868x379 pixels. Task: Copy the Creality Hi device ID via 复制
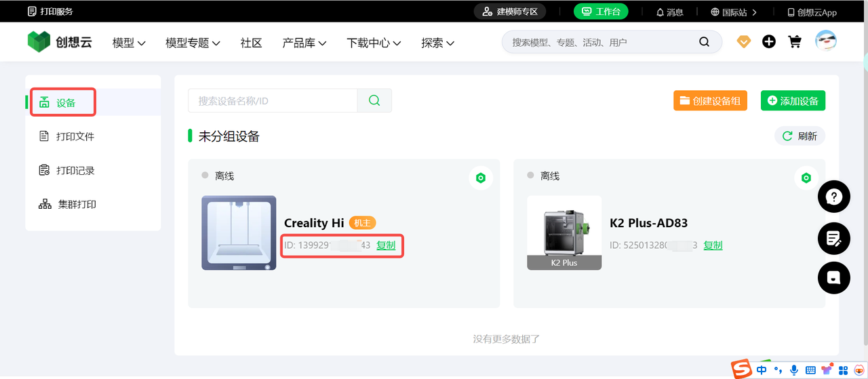[x=386, y=245]
